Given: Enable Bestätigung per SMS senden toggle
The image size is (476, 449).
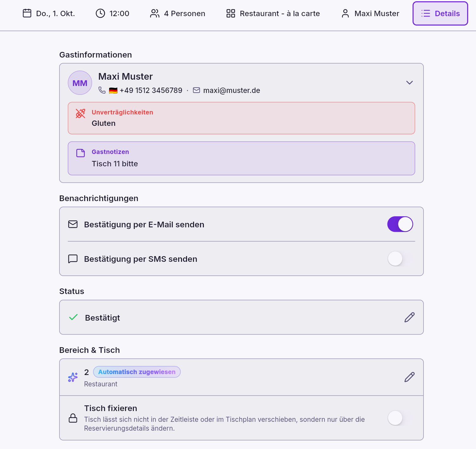Looking at the screenshot, I should click(x=400, y=259).
